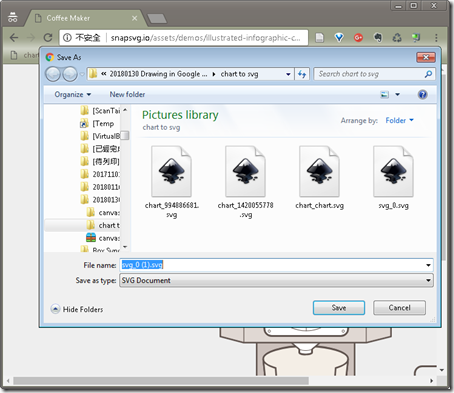454x393 pixels.
Task: Click folder tree scroll up arrow
Action: coord(125,110)
